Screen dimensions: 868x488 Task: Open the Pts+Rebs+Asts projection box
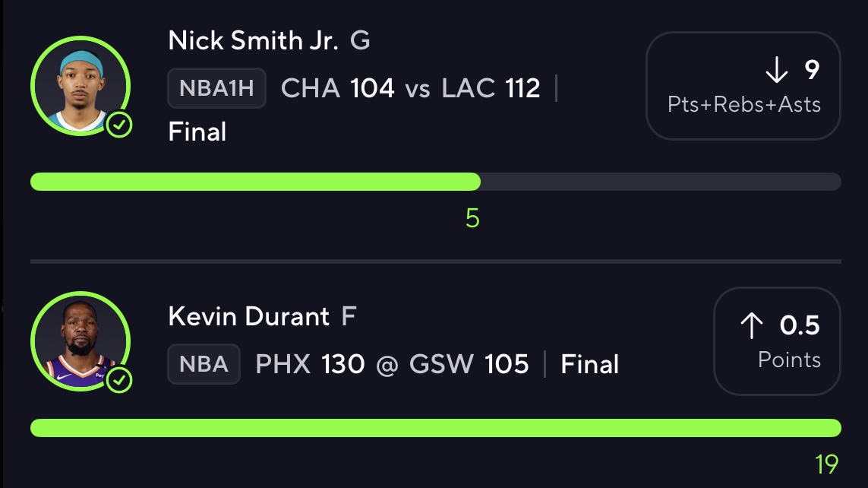pyautogui.click(x=743, y=86)
